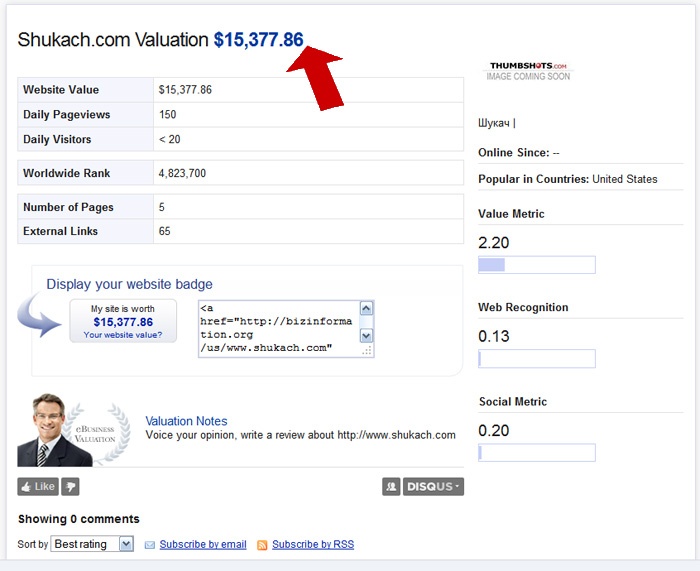This screenshot has width=700, height=571.
Task: Click the Your website value? link
Action: [123, 335]
